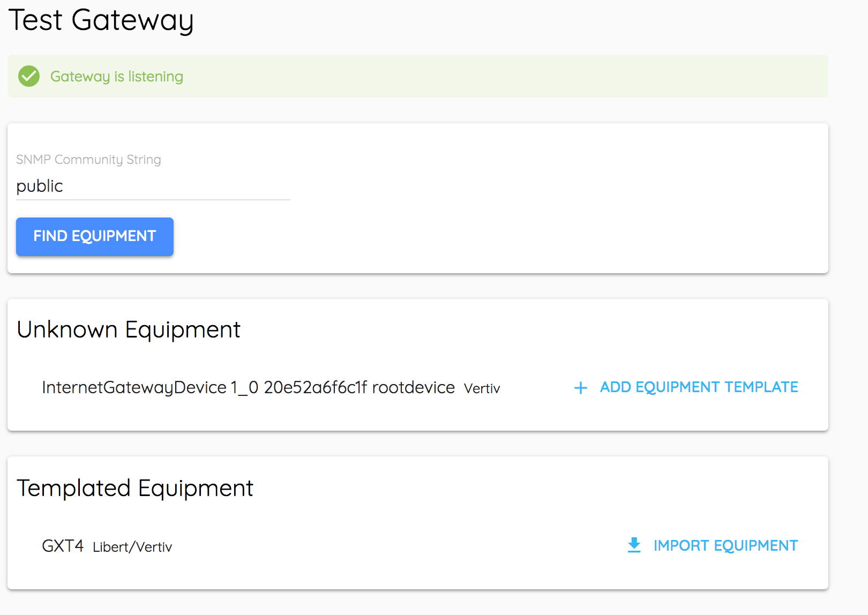Click ADD EQUIPMENT TEMPLATE link text
Viewport: 868px width, 615px height.
(x=699, y=387)
